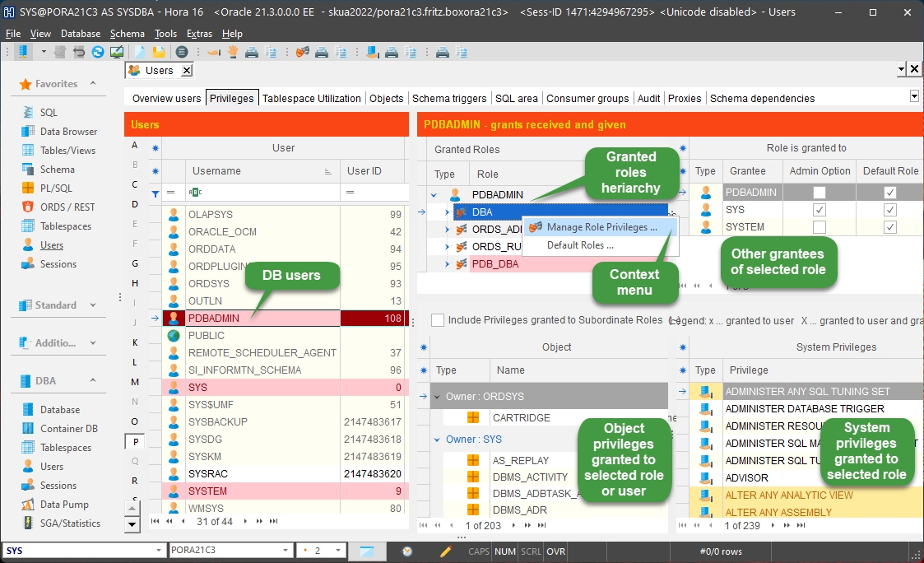Expand the Standard sidebar group

click(92, 305)
